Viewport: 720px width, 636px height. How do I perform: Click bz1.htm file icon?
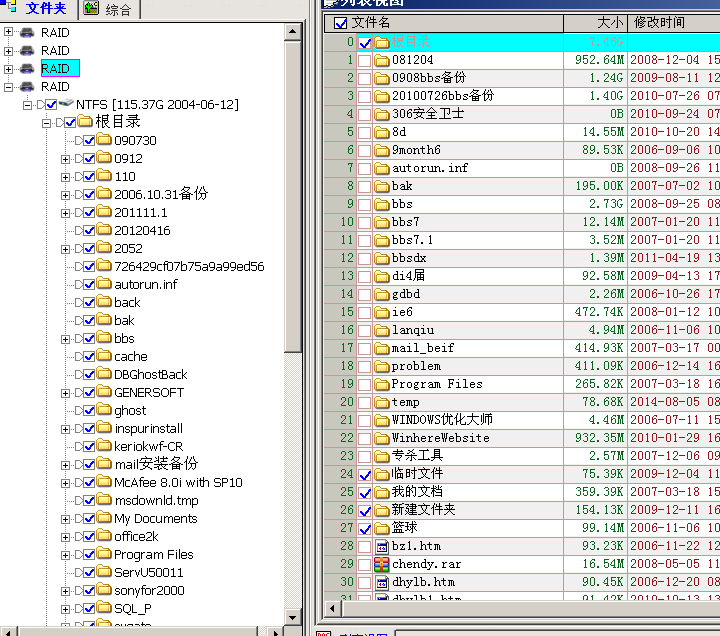pos(381,546)
